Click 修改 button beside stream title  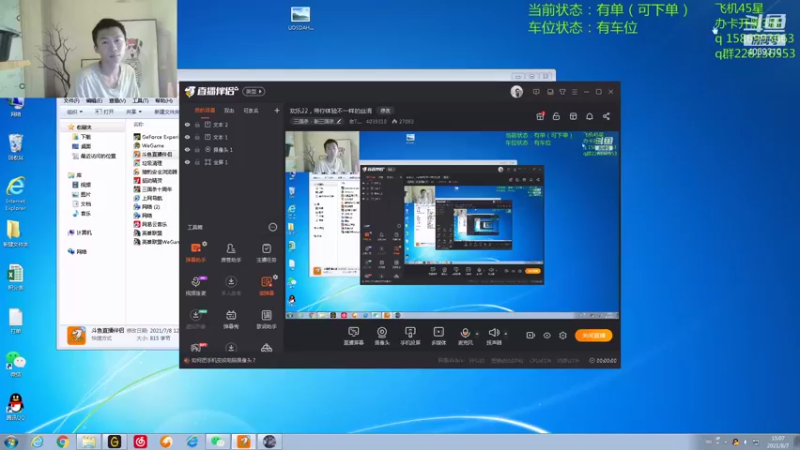[385, 111]
